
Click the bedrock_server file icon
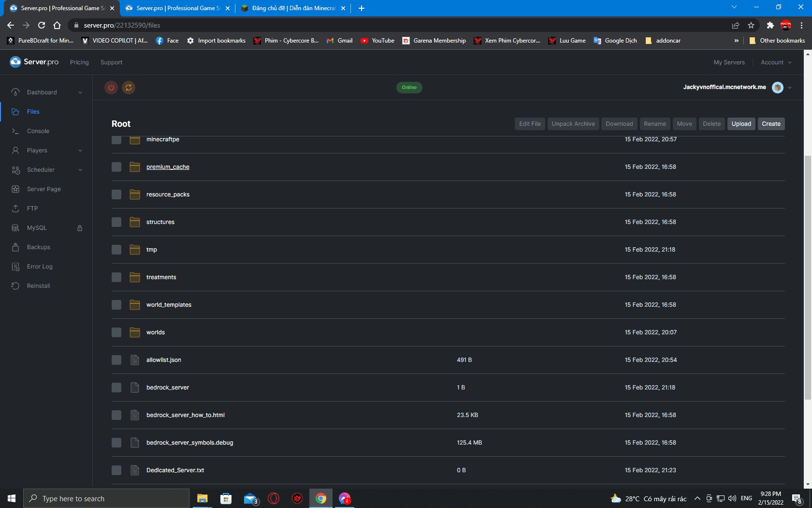pos(135,388)
